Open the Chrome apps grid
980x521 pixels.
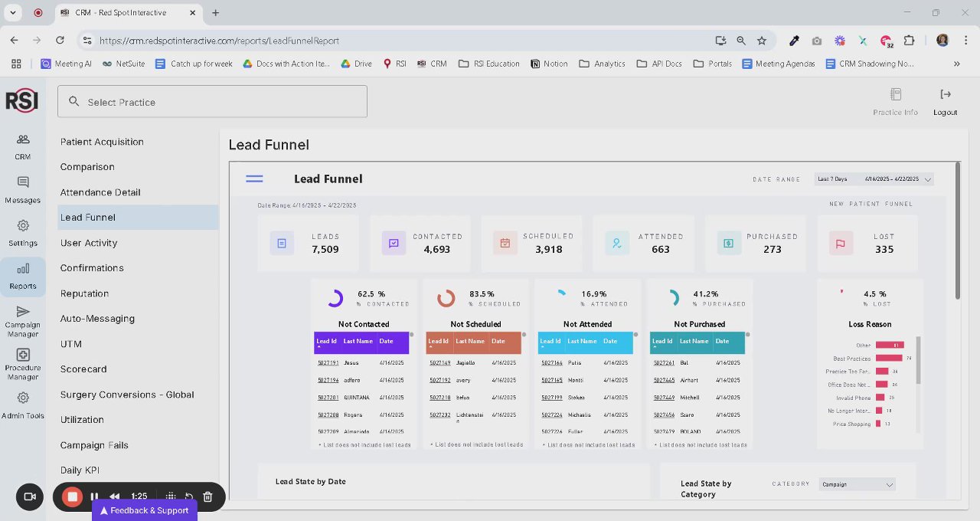pos(16,64)
